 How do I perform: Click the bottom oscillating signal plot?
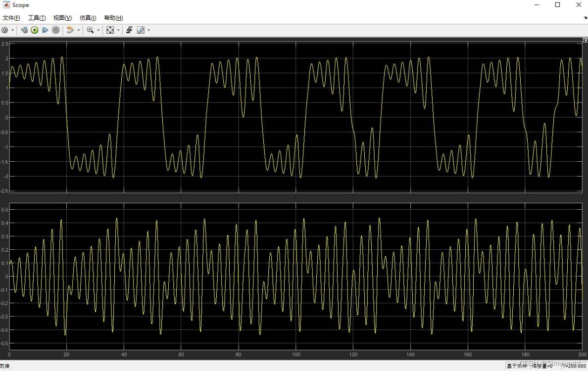[x=296, y=276]
